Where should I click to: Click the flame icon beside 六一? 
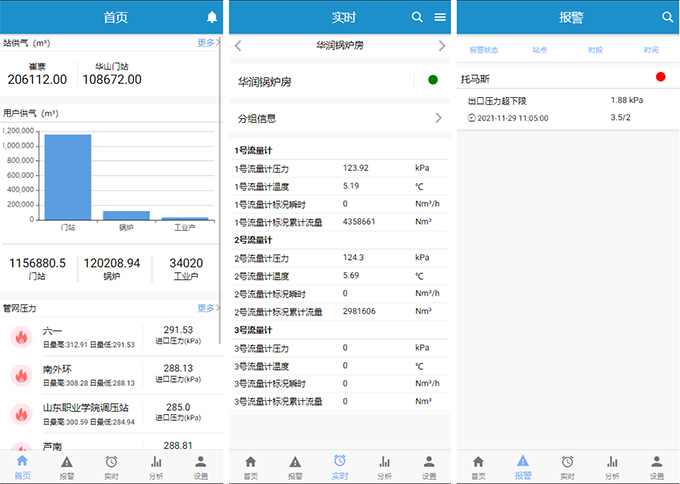click(x=20, y=336)
